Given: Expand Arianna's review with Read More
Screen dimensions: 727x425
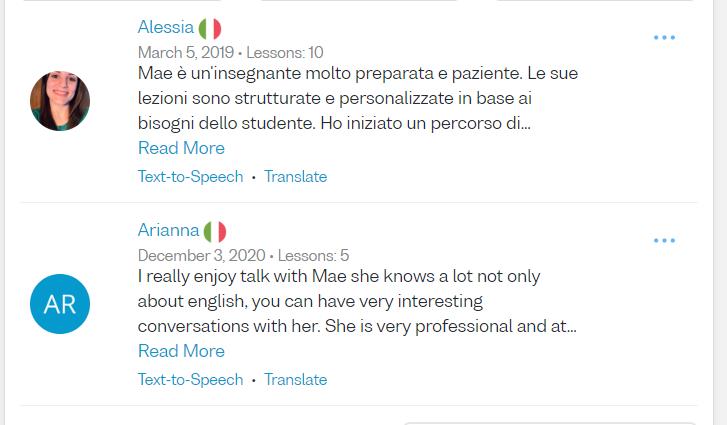Looking at the screenshot, I should (x=181, y=351).
